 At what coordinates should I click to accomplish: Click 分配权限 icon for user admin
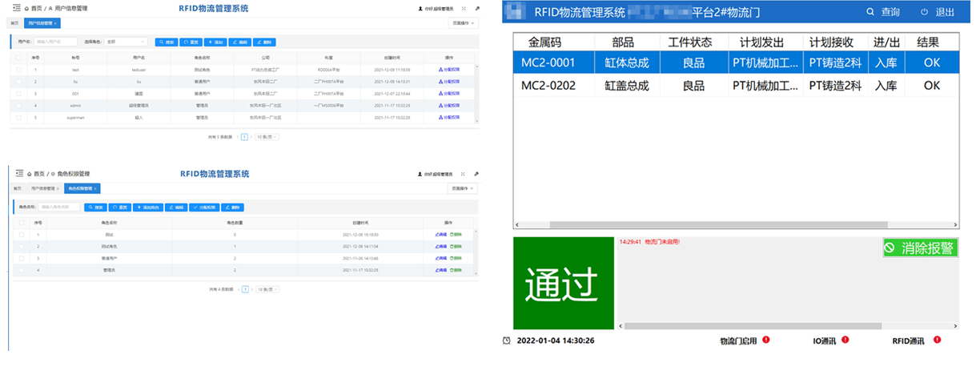click(440, 105)
